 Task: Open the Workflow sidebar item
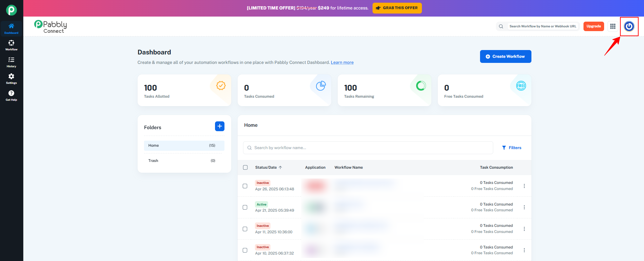(11, 45)
